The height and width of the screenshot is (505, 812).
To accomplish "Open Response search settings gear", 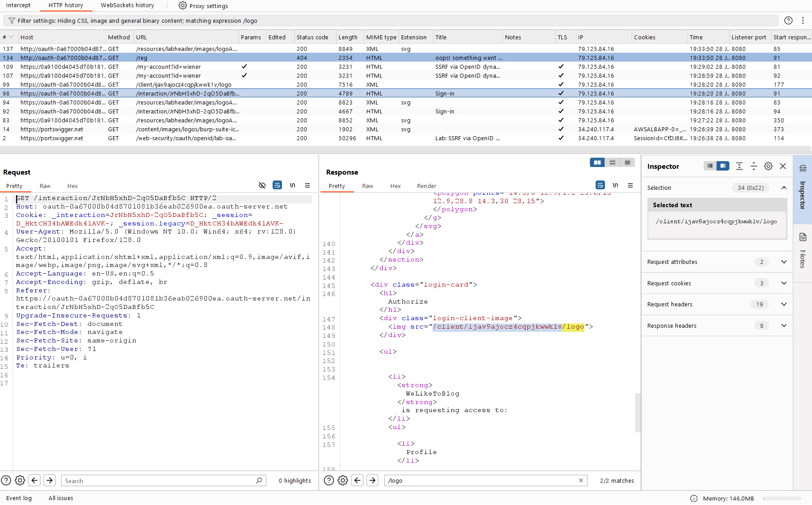I will (343, 480).
